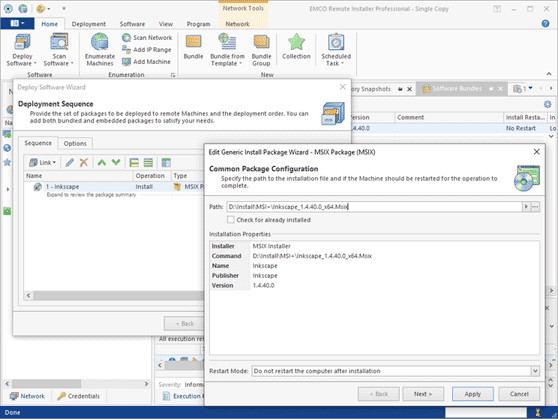Click the Comment column header in Software Bundles

click(x=449, y=117)
